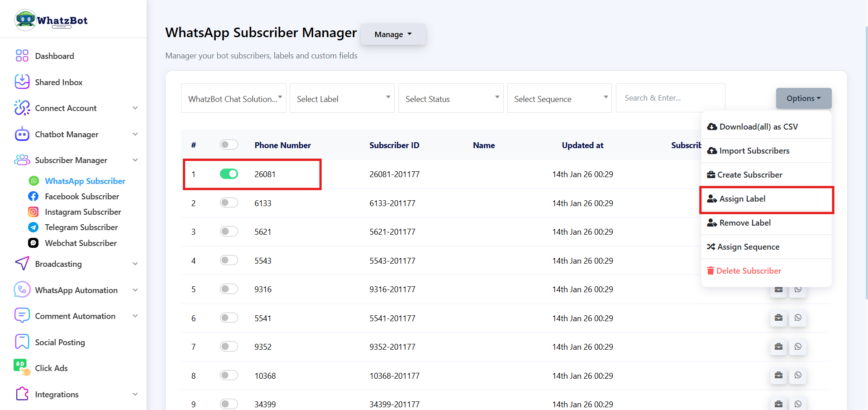Click briefcase icon in row 7

(778, 347)
